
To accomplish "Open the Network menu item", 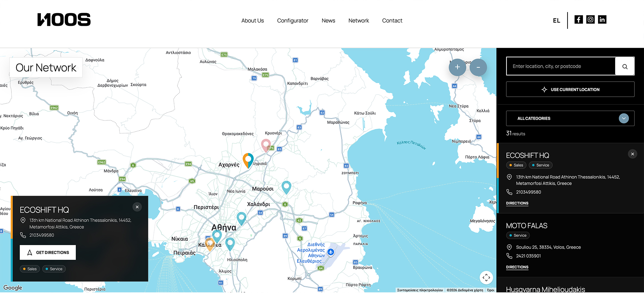I will pyautogui.click(x=359, y=20).
